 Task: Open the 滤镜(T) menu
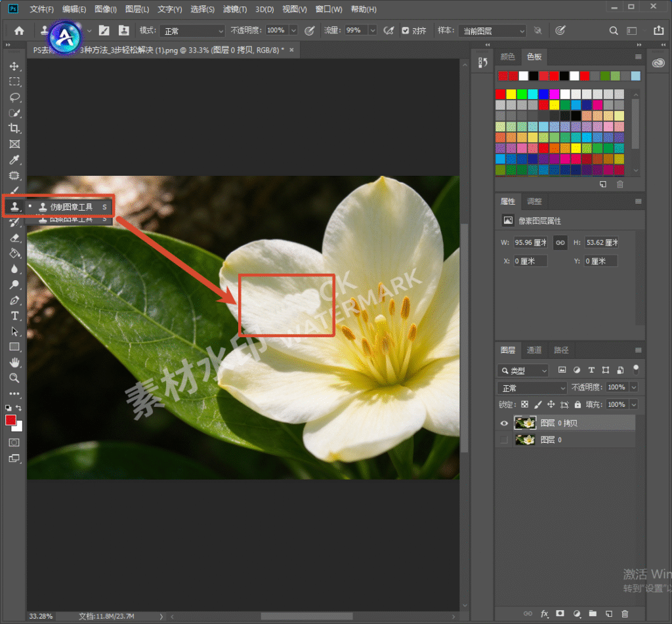click(235, 9)
